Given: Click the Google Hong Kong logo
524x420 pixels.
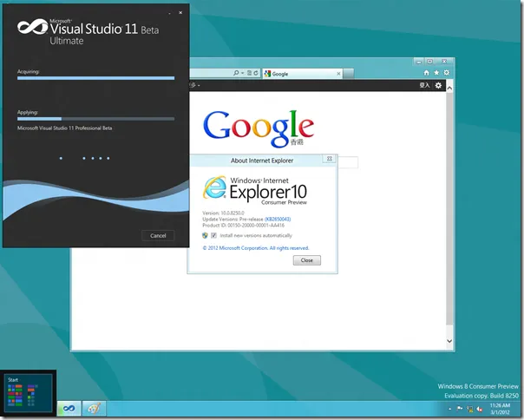Looking at the screenshot, I should (259, 128).
